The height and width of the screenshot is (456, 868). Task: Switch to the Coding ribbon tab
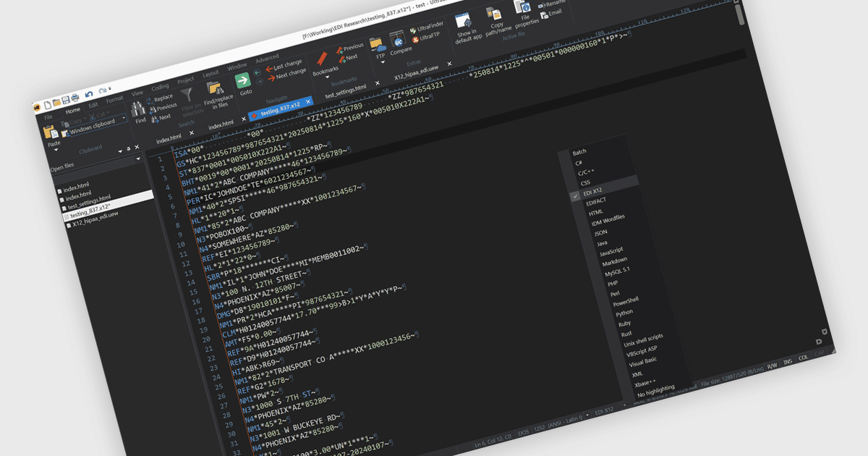(160, 87)
